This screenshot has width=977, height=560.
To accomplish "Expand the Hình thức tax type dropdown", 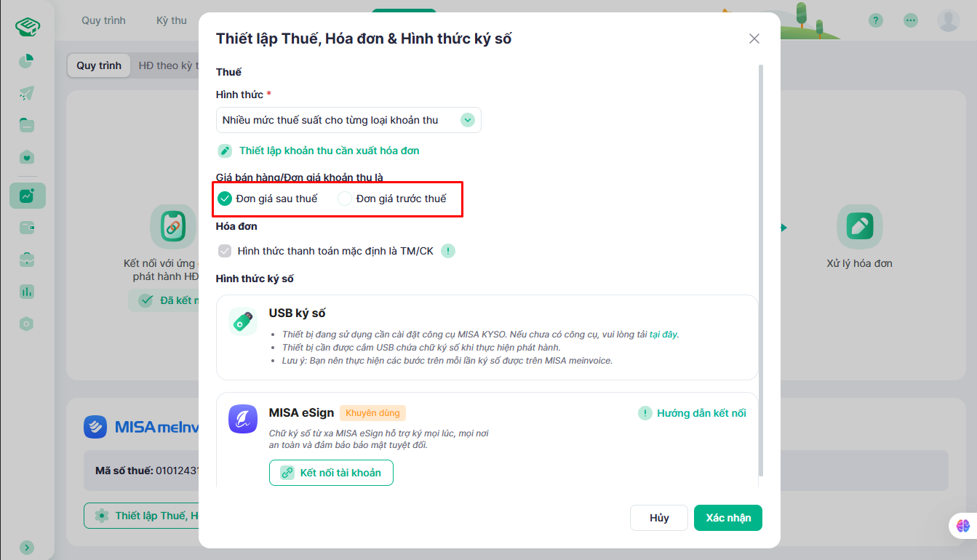I will point(348,120).
